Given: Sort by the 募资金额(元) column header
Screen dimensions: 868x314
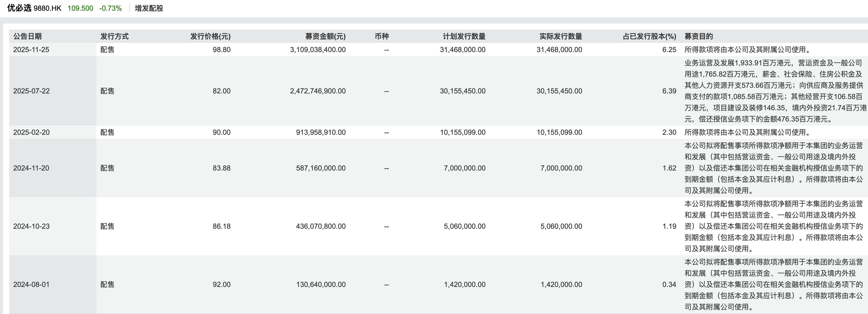Looking at the screenshot, I should pyautogui.click(x=325, y=37).
